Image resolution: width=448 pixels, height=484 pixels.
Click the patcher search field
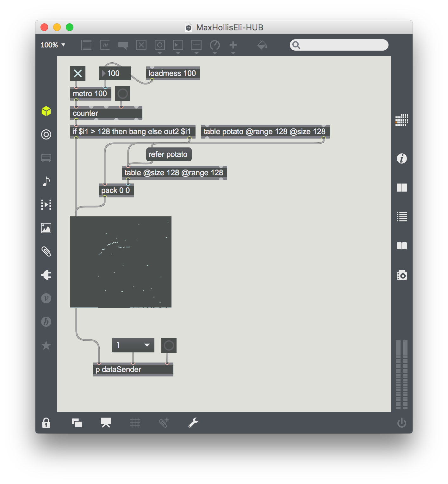pyautogui.click(x=339, y=45)
